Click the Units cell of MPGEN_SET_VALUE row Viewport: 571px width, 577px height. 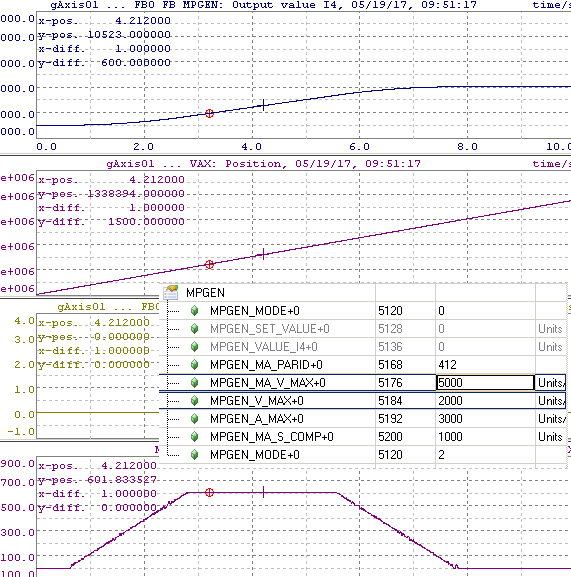click(550, 329)
